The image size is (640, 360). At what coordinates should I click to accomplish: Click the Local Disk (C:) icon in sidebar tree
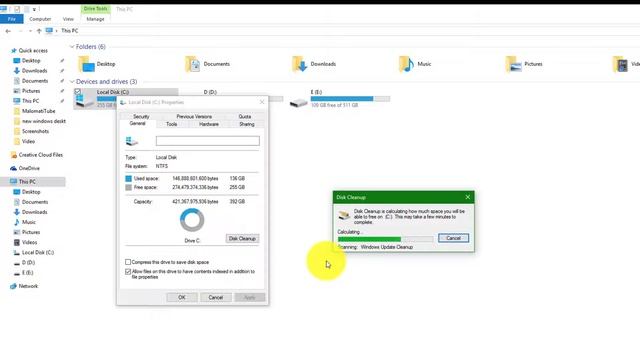tap(17, 253)
